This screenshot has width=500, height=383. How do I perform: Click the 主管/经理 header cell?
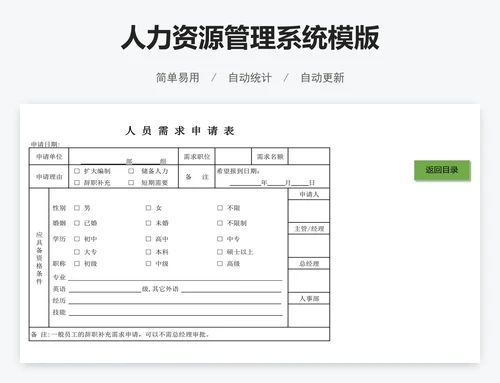coord(309,229)
